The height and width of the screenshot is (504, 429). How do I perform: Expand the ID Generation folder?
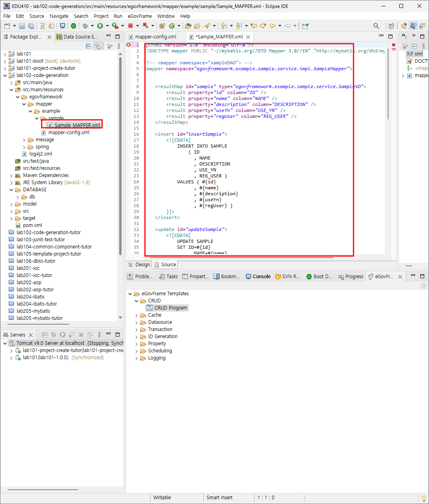point(136,337)
